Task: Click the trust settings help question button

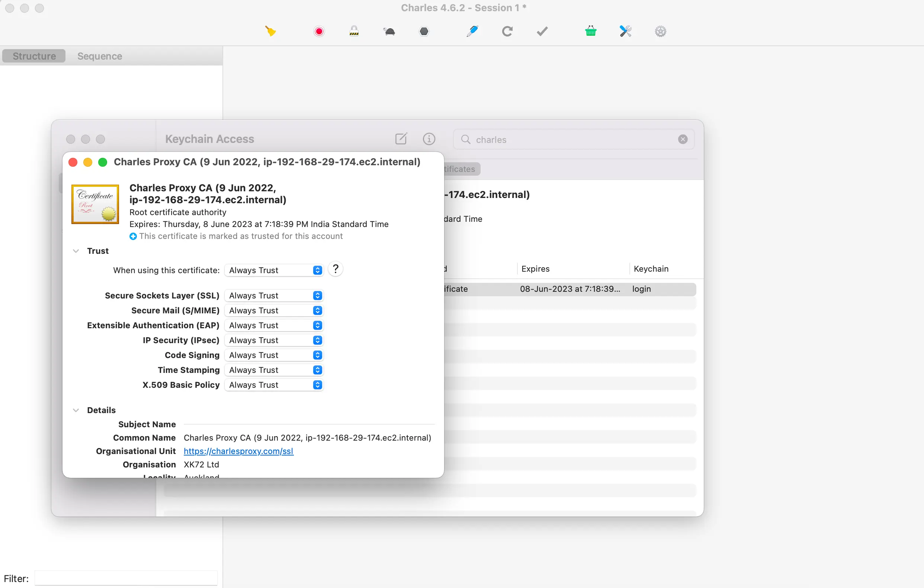Action: (336, 269)
